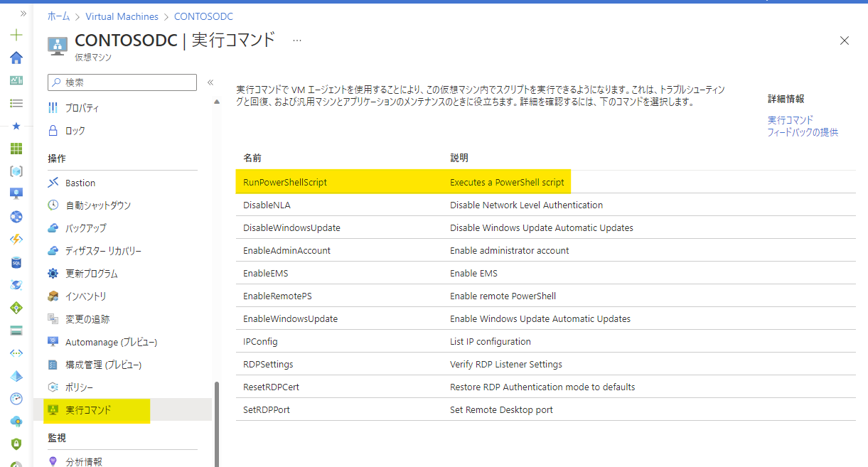Open Function App lightning bolt icon
868x467 pixels.
(16, 239)
